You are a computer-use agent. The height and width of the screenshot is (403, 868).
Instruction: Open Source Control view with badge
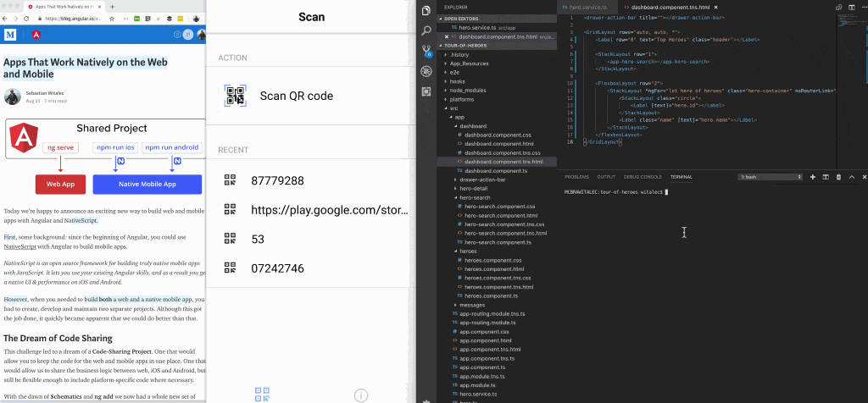click(x=426, y=51)
